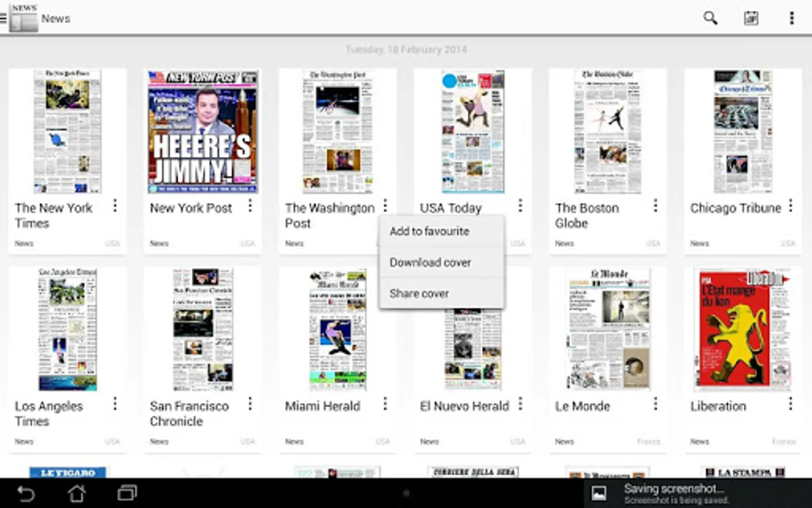The width and height of the screenshot is (812, 508).
Task: Click the "The New York Times" title text
Action: click(54, 216)
